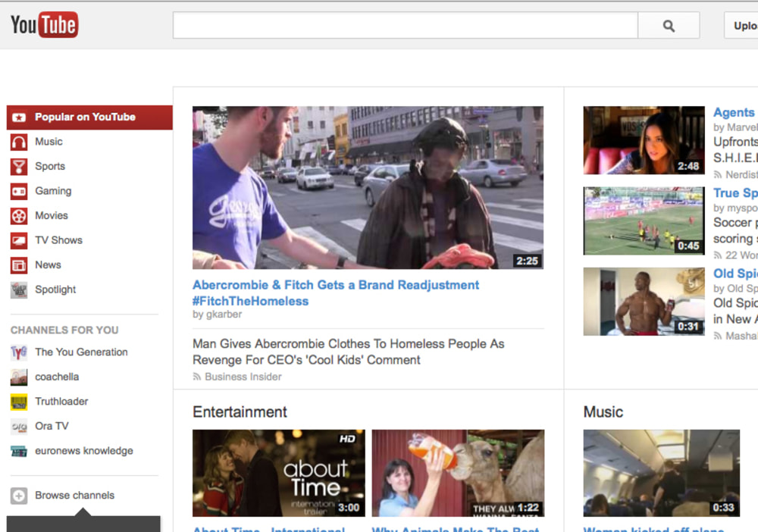
Task: Open the Agents video title link
Action: [x=735, y=112]
